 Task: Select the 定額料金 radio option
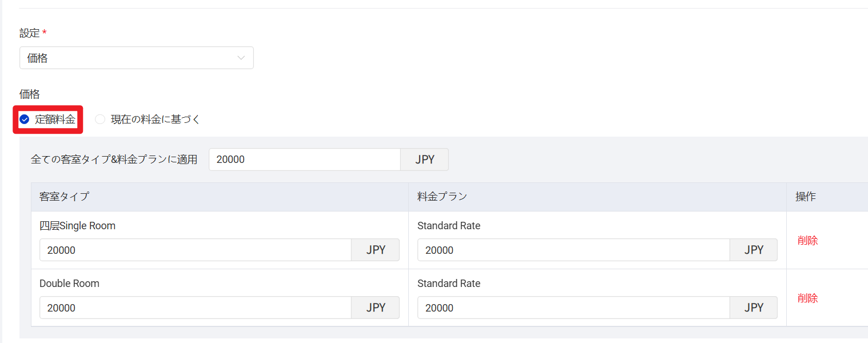[x=25, y=119]
